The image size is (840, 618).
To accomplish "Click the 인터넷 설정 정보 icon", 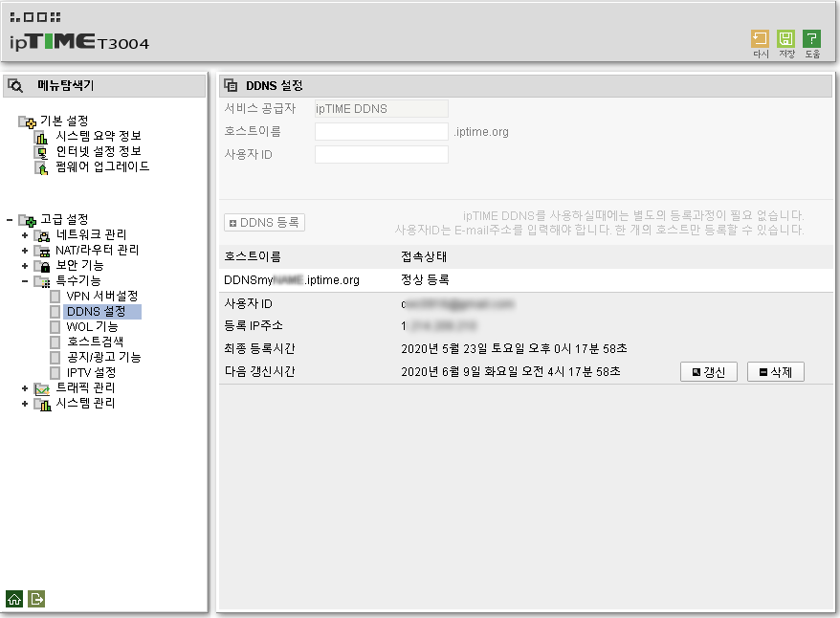I will click(41, 153).
